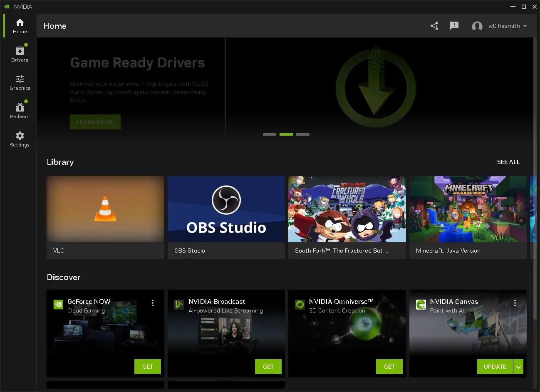
Task: Click the w0lfiesmith profile avatar
Action: pyautogui.click(x=477, y=26)
